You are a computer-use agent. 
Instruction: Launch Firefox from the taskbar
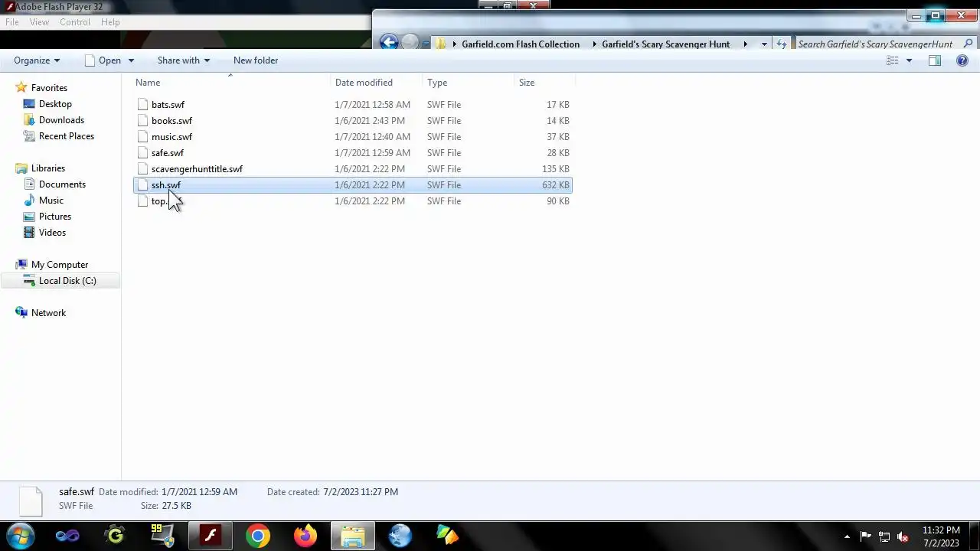coord(305,536)
